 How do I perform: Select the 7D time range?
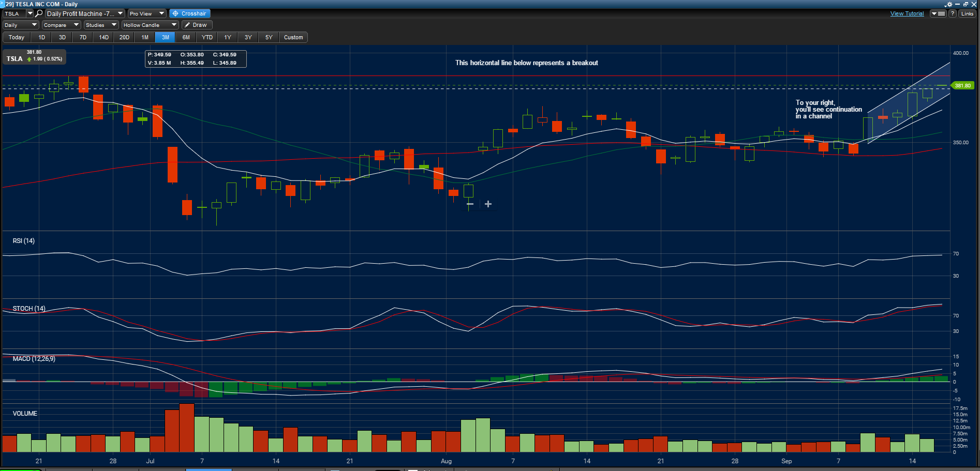83,37
